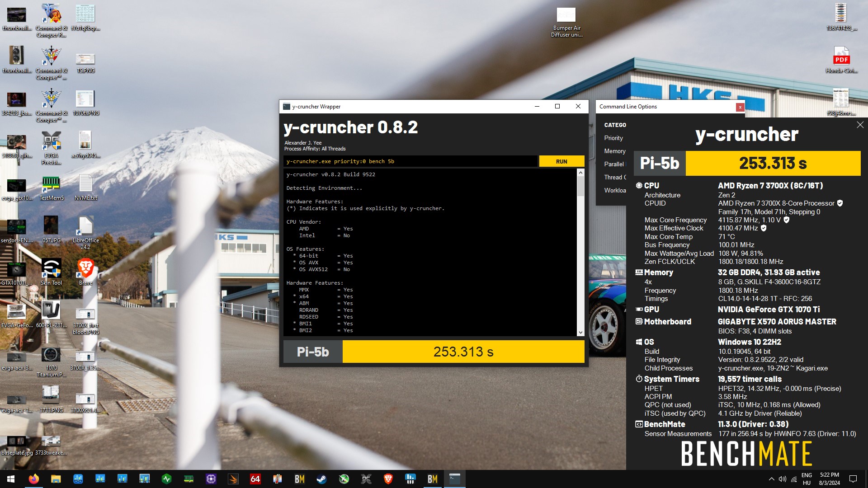Select Priority category in Command Line Options

[x=613, y=138]
